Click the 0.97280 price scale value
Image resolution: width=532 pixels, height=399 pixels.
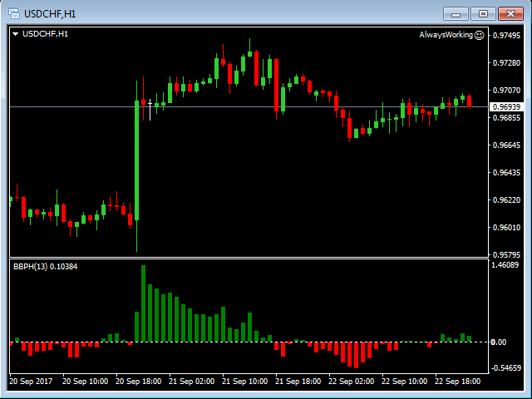click(x=506, y=63)
